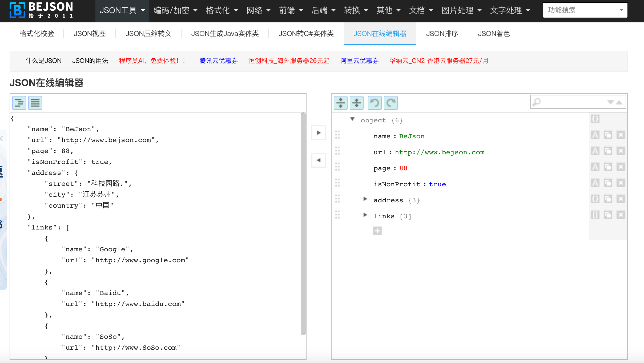Redo the last tree editor change

point(391,103)
